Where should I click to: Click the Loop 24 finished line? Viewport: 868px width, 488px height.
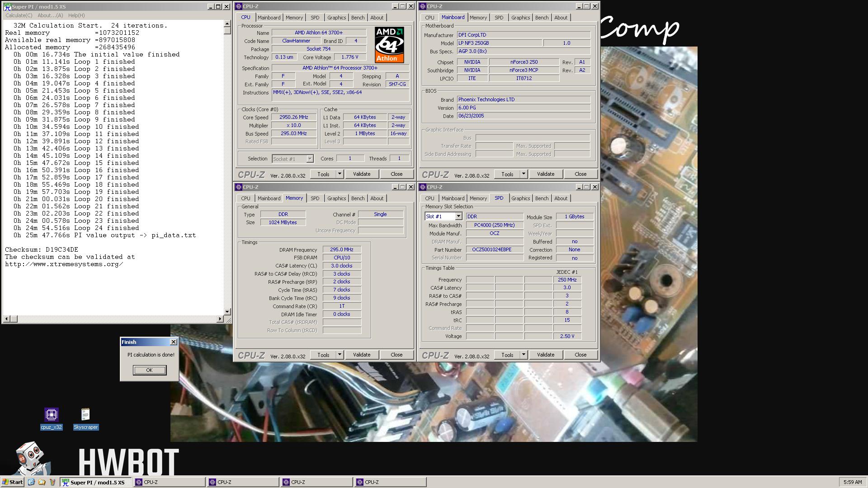76,228
